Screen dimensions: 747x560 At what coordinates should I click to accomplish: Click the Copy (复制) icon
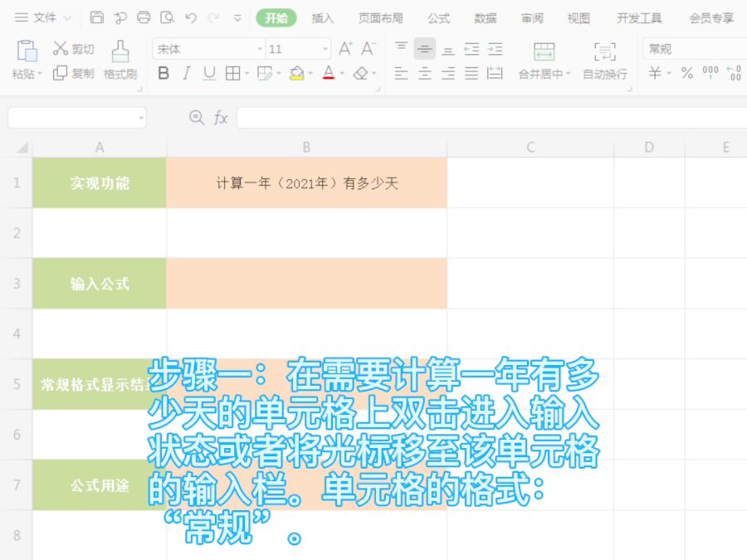60,73
